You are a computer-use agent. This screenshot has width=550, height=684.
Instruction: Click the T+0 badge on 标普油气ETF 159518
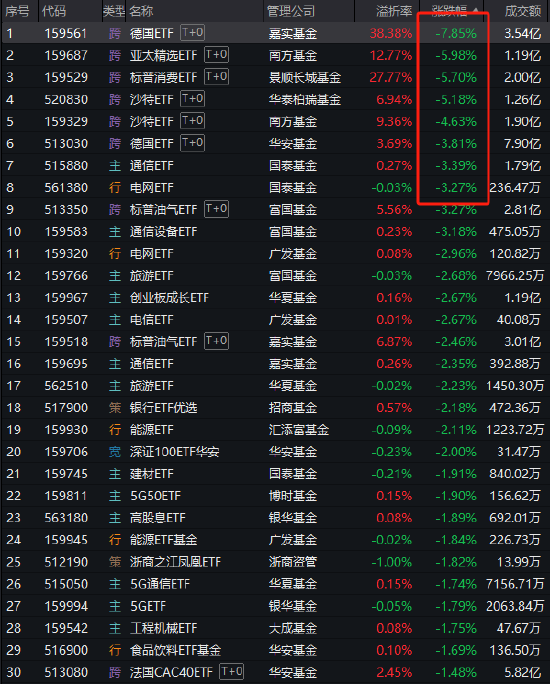point(216,341)
